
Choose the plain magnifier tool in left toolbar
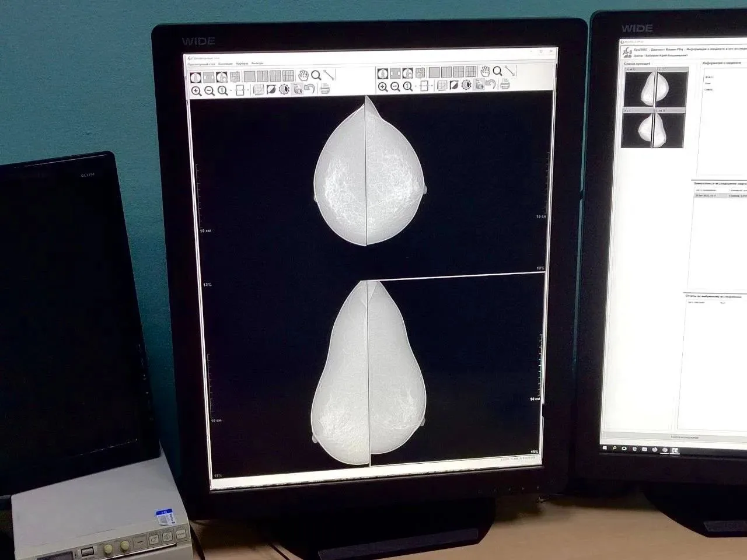click(x=316, y=75)
